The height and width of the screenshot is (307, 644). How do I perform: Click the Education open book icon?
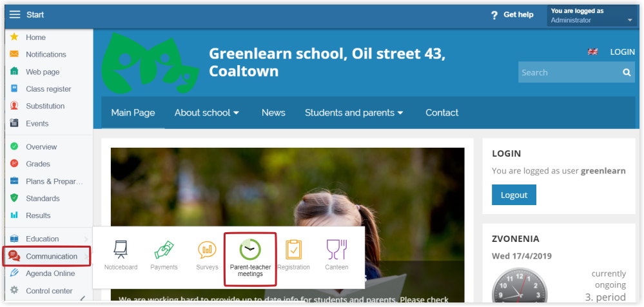click(x=14, y=239)
